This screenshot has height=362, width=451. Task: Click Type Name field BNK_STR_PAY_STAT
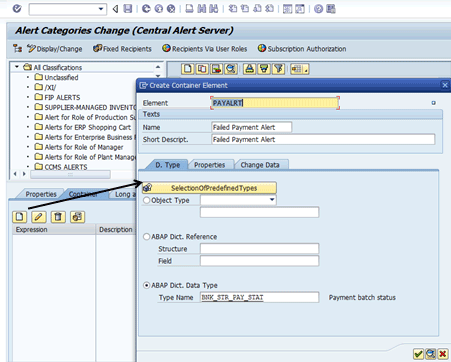[x=260, y=297]
